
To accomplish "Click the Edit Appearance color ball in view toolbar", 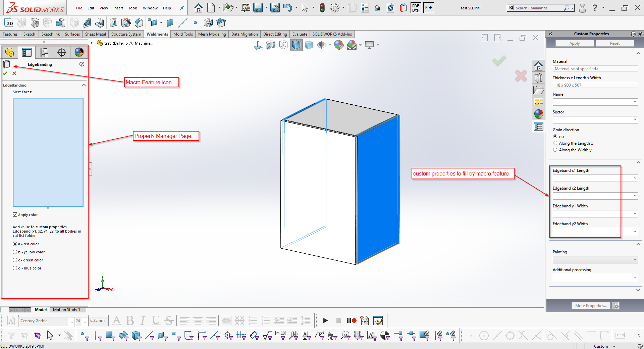I will (x=339, y=45).
